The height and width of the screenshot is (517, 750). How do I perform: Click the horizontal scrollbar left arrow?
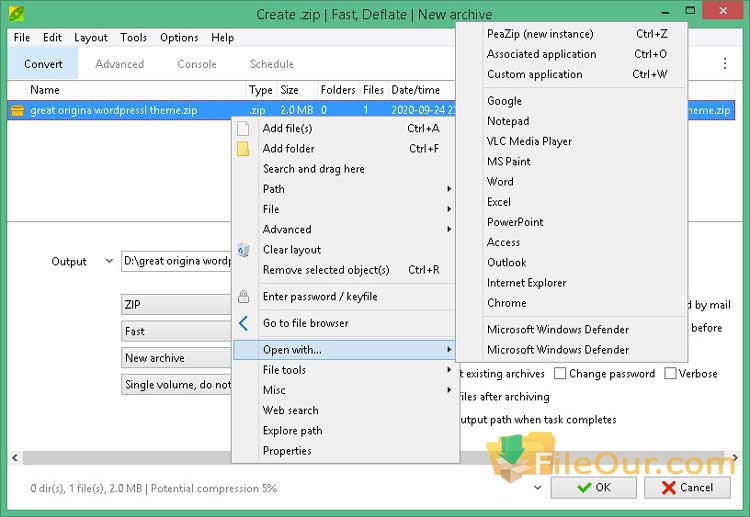(15, 458)
